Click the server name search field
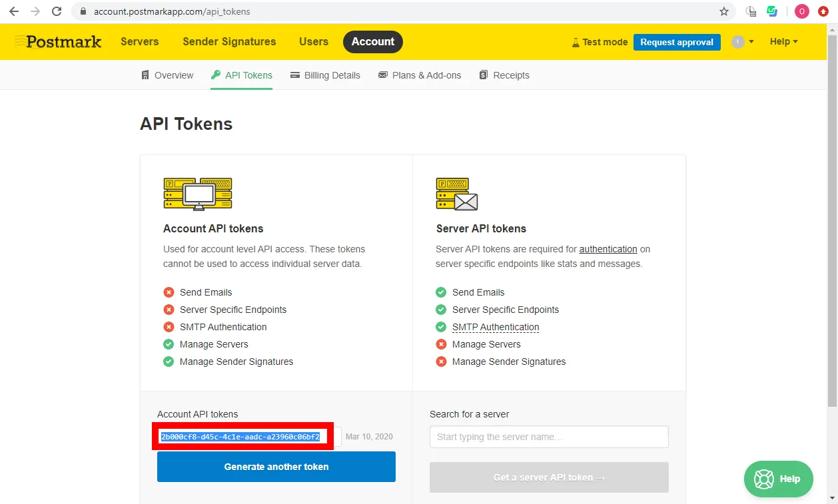Viewport: 838px width, 504px height. coord(549,437)
